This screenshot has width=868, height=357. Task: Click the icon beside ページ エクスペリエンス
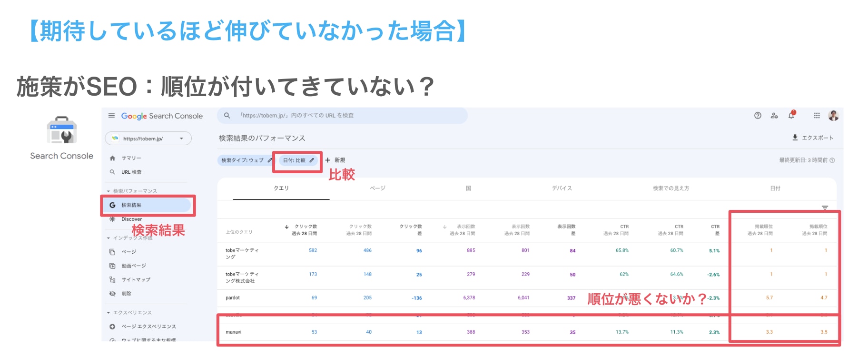point(112,327)
